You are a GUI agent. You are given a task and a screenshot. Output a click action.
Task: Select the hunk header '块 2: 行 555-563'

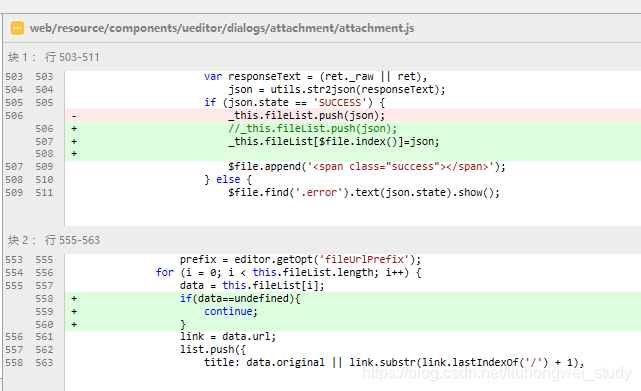coord(54,240)
